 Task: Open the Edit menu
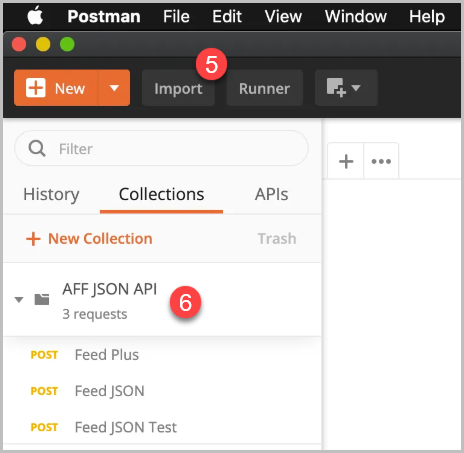[x=227, y=16]
